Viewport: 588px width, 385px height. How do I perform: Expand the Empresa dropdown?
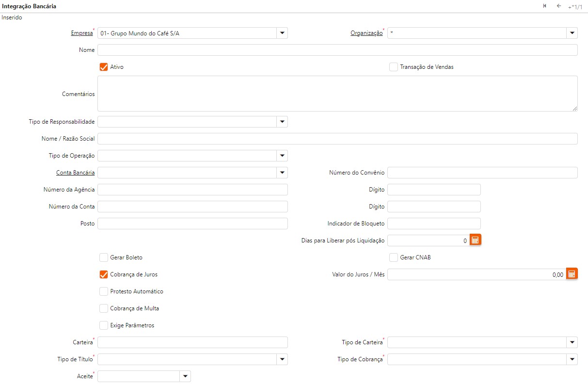pyautogui.click(x=282, y=33)
